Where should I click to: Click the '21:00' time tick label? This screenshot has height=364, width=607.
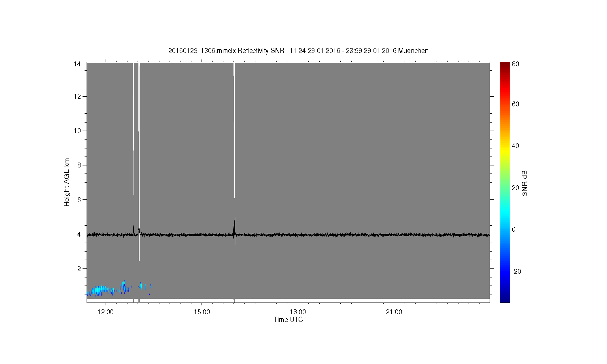(x=394, y=312)
